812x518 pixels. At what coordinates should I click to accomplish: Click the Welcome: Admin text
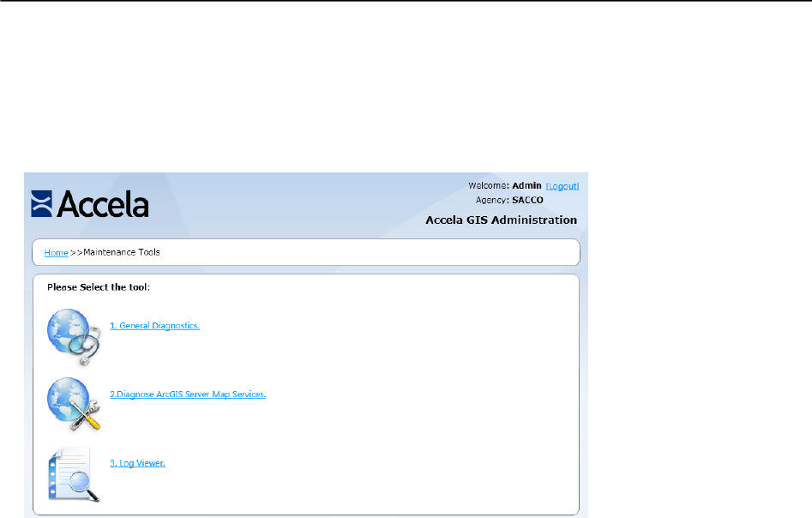pyautogui.click(x=505, y=186)
